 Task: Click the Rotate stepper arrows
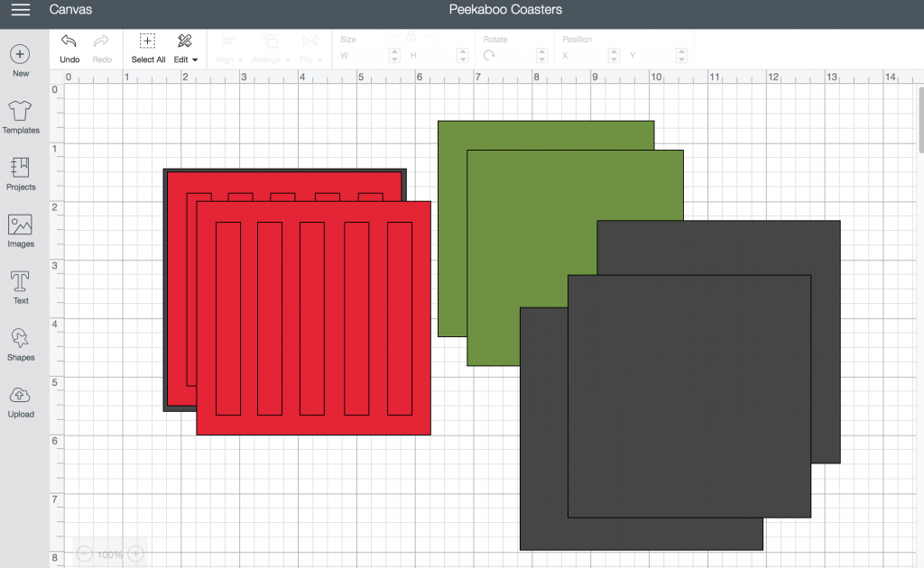click(x=541, y=55)
